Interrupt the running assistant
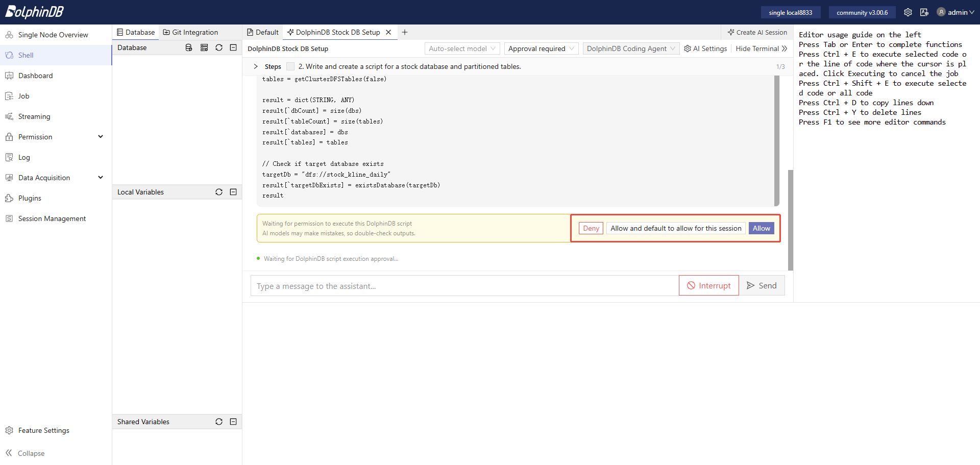 [x=709, y=285]
